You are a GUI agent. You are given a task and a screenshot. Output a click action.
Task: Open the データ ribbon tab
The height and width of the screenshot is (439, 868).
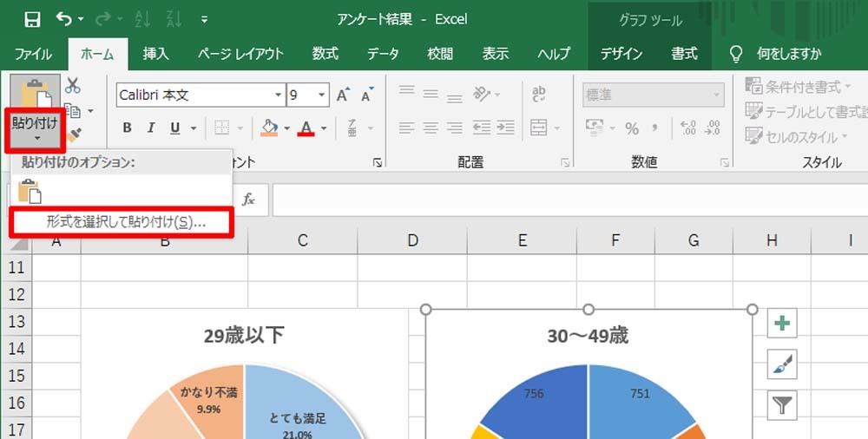tap(383, 54)
